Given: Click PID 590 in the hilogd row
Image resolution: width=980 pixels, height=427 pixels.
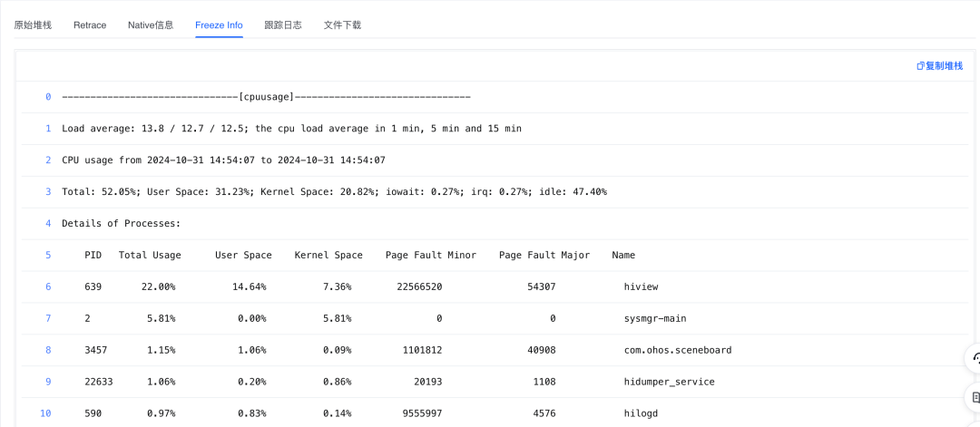Looking at the screenshot, I should 93,413.
